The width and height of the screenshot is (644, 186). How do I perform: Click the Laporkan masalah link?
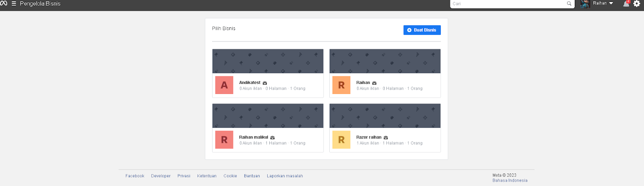point(285,176)
